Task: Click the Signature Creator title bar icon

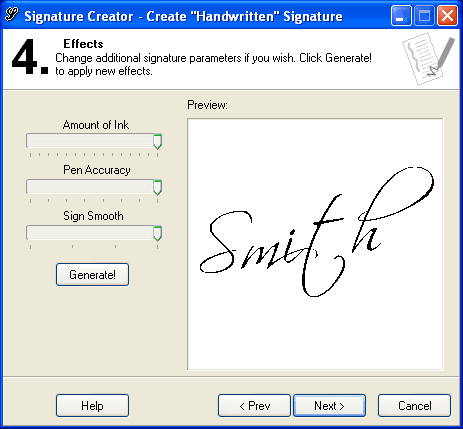Action: point(12,15)
